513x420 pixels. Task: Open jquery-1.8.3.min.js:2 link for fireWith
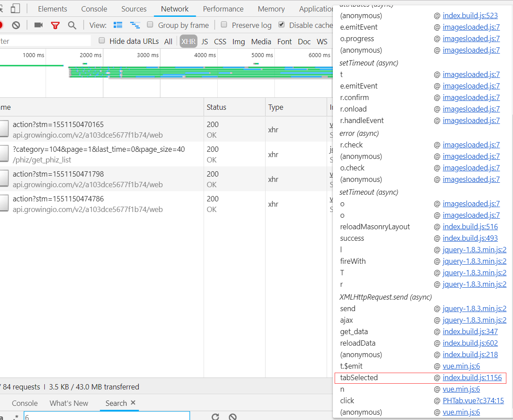click(474, 262)
